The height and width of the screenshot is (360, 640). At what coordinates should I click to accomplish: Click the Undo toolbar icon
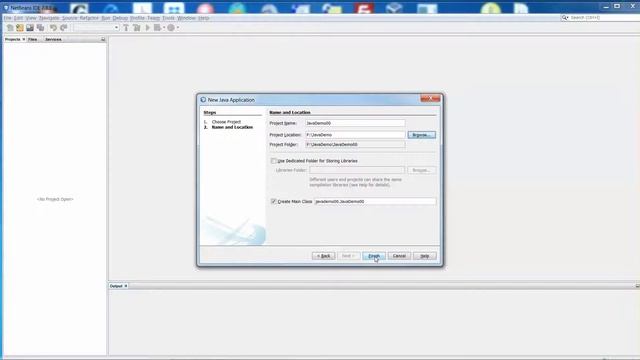pyautogui.click(x=53, y=28)
